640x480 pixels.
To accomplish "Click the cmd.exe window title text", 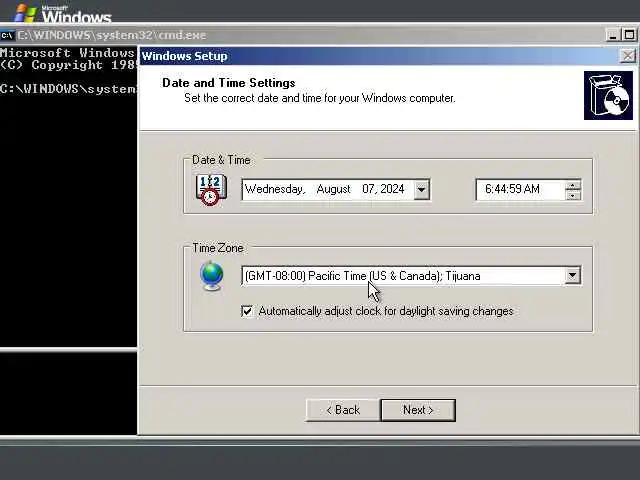I will [x=112, y=35].
